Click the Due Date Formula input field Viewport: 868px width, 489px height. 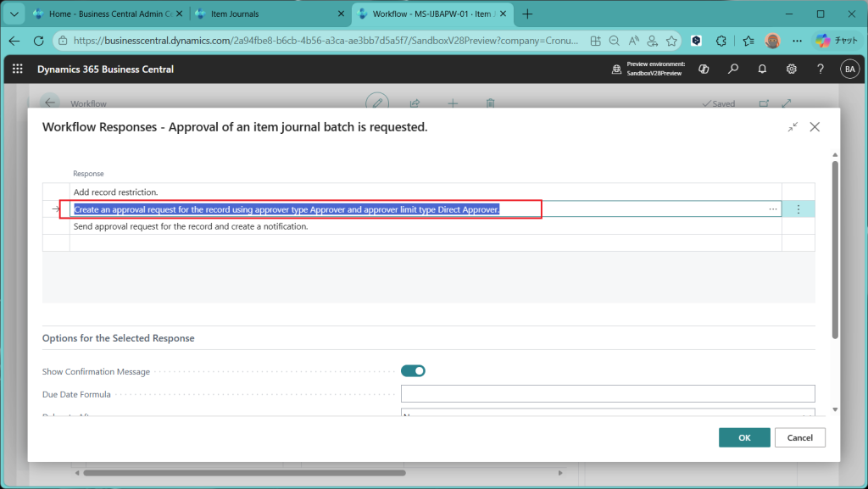click(607, 394)
